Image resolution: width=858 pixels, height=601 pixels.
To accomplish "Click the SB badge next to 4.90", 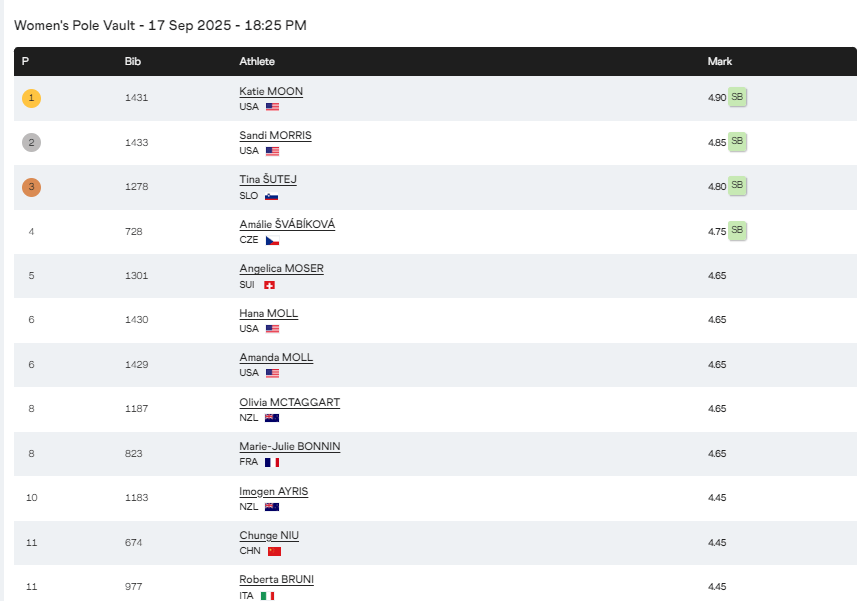I will tap(737, 97).
